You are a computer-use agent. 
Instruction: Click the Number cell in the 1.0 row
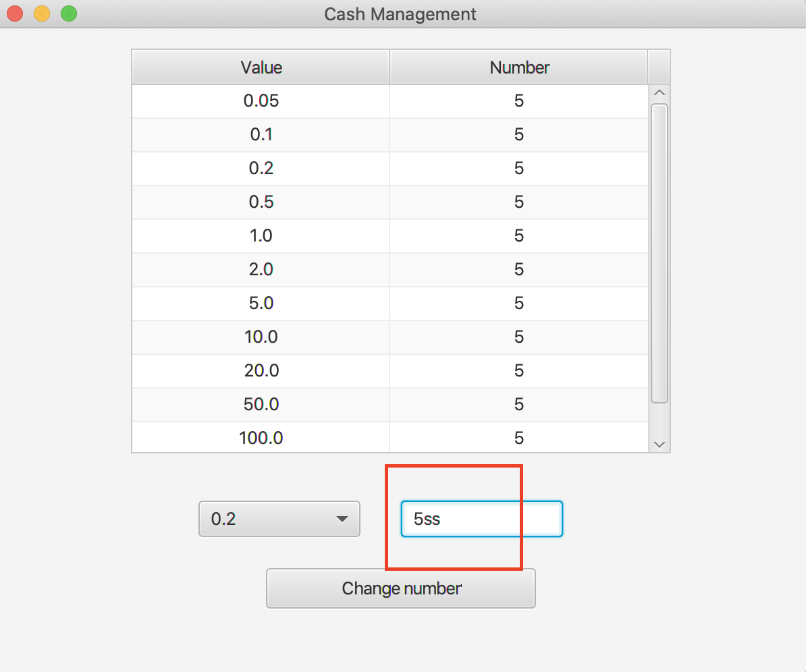pyautogui.click(x=518, y=236)
